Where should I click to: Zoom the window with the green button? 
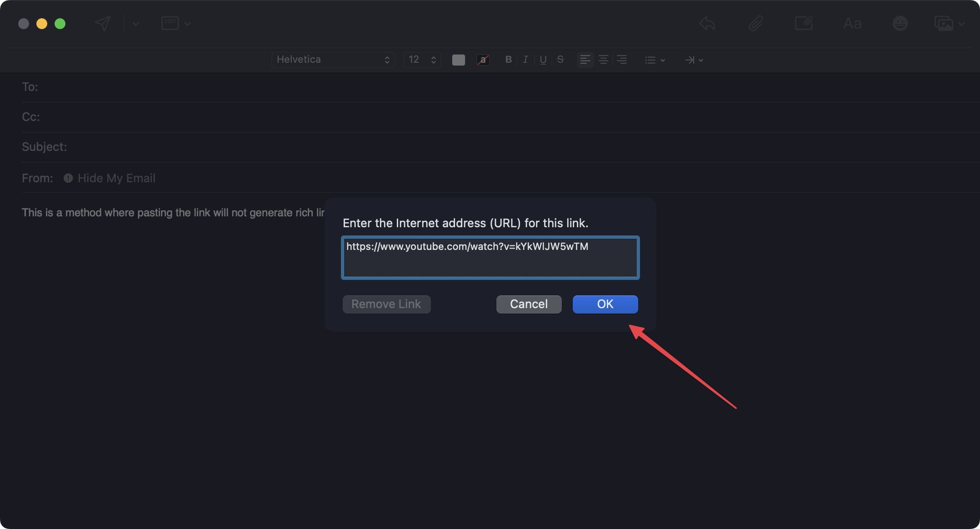pos(60,24)
